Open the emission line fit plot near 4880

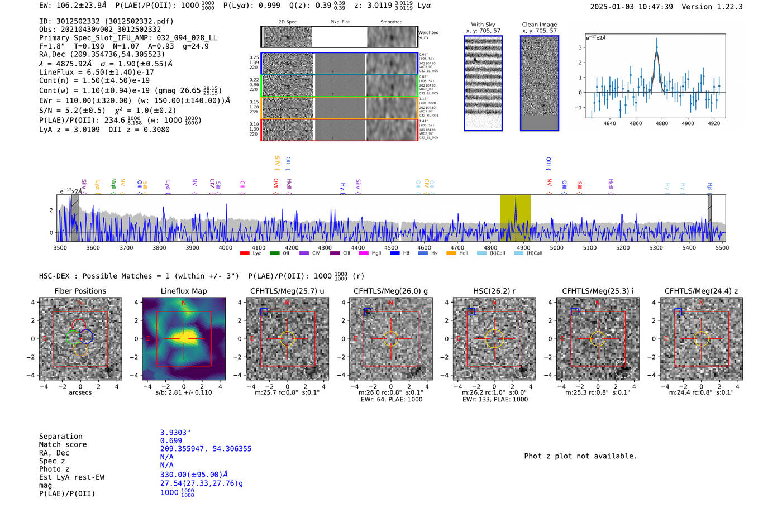pyautogui.click(x=655, y=76)
